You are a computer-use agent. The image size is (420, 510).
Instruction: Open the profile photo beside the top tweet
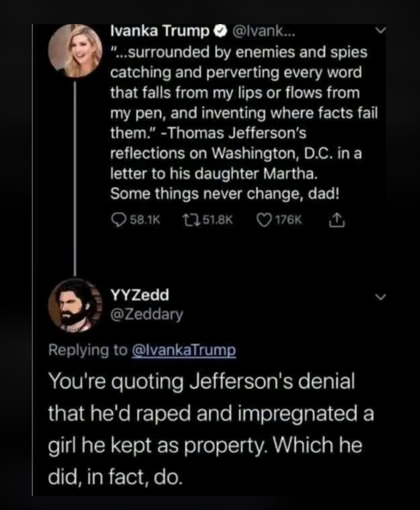(76, 50)
